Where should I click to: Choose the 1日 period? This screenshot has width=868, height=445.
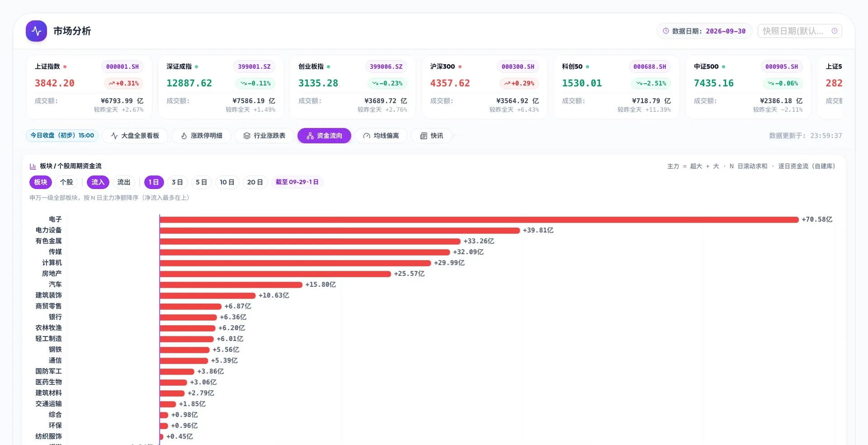coord(154,182)
